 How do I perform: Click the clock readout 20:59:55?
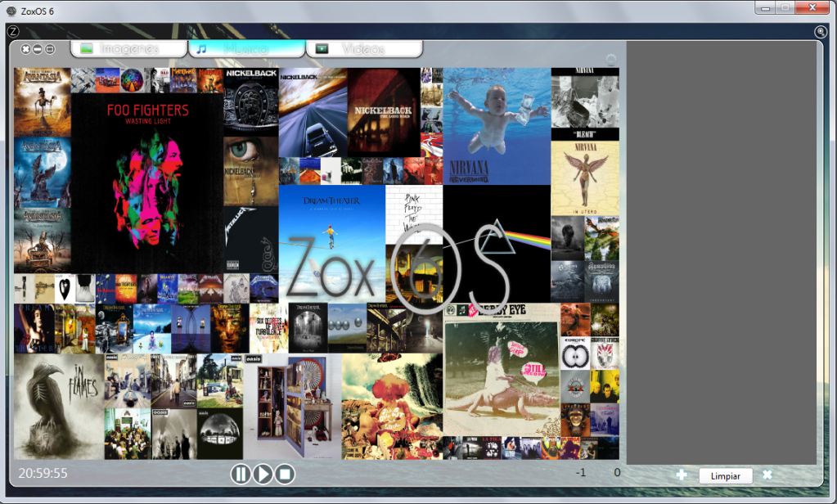[43, 473]
